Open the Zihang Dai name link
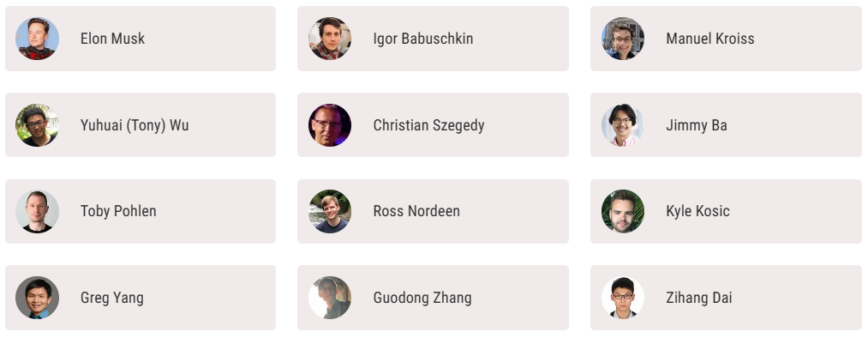The width and height of the screenshot is (868, 338). pos(698,298)
